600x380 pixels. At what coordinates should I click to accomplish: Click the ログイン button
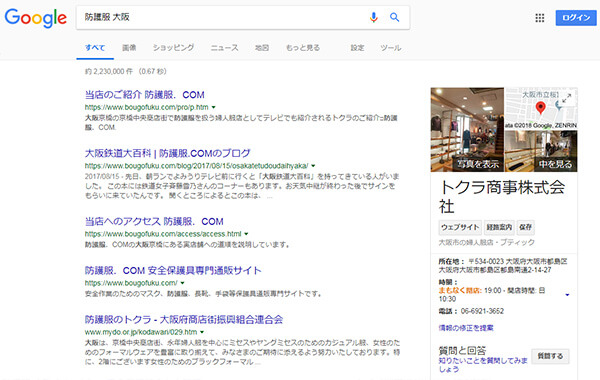coord(576,18)
